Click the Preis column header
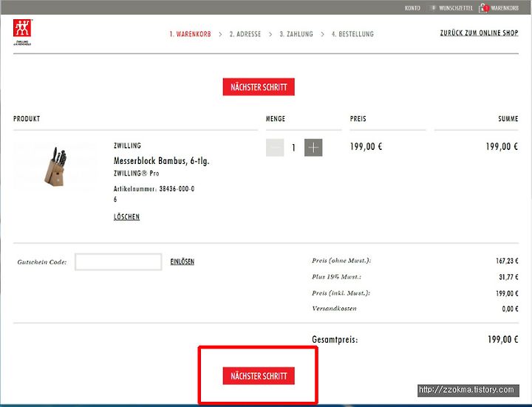 click(358, 119)
